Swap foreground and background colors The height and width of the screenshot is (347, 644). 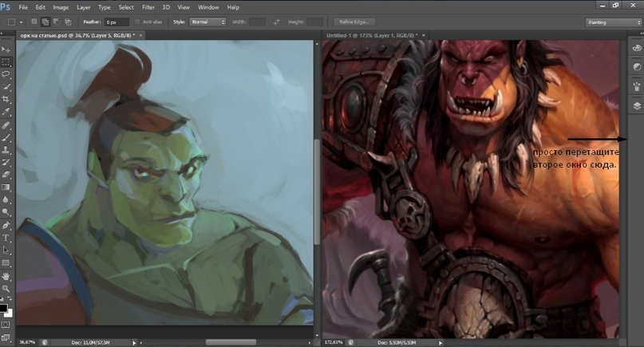click(10, 299)
